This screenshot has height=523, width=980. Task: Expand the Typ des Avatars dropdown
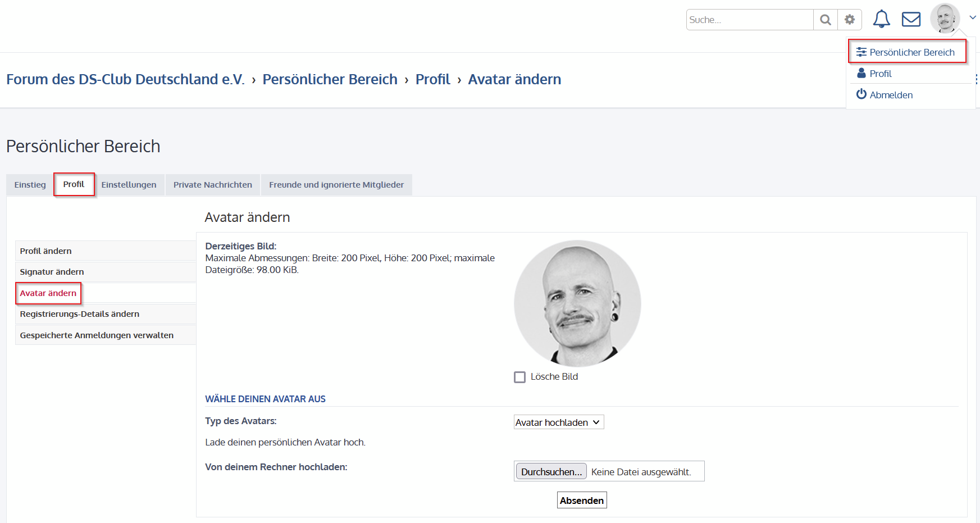(558, 422)
